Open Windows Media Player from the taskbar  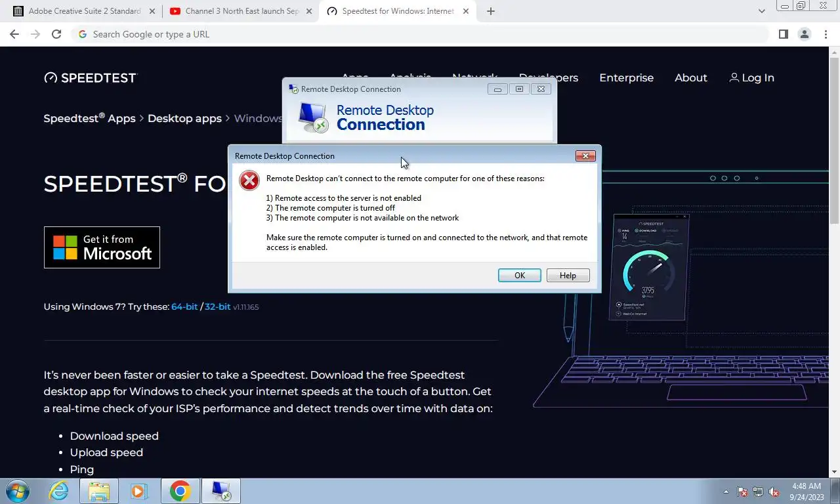coord(138,491)
